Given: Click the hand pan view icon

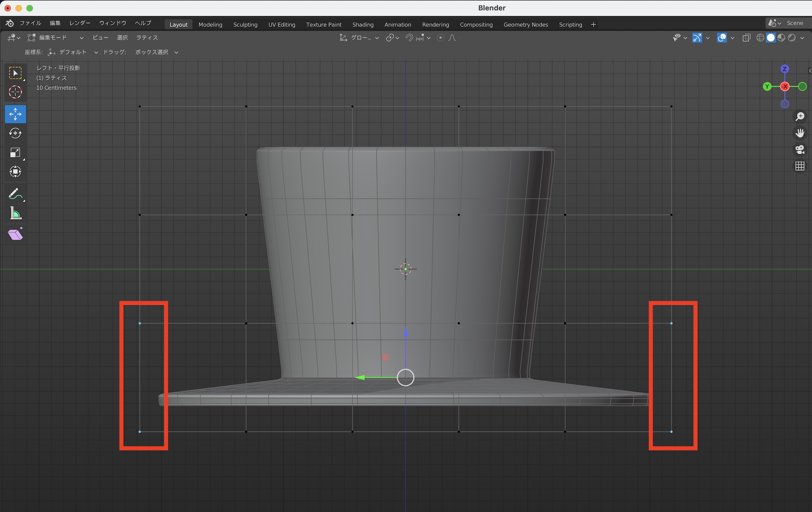Looking at the screenshot, I should [799, 133].
